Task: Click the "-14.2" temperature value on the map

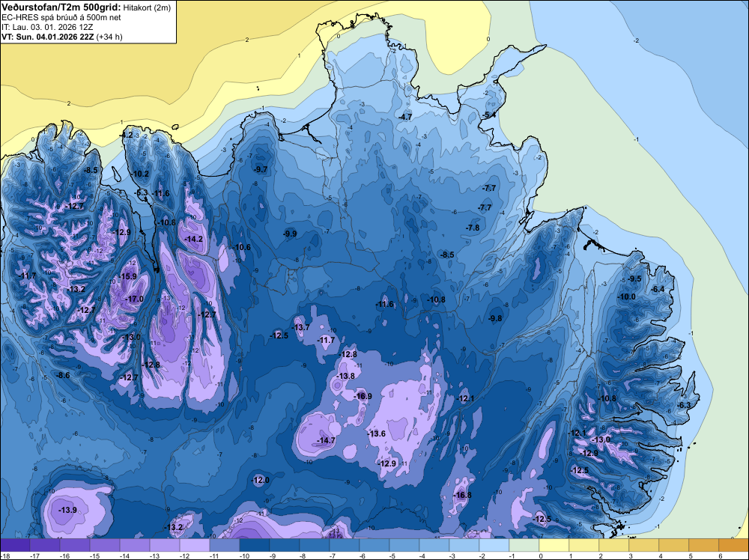Action: point(193,239)
